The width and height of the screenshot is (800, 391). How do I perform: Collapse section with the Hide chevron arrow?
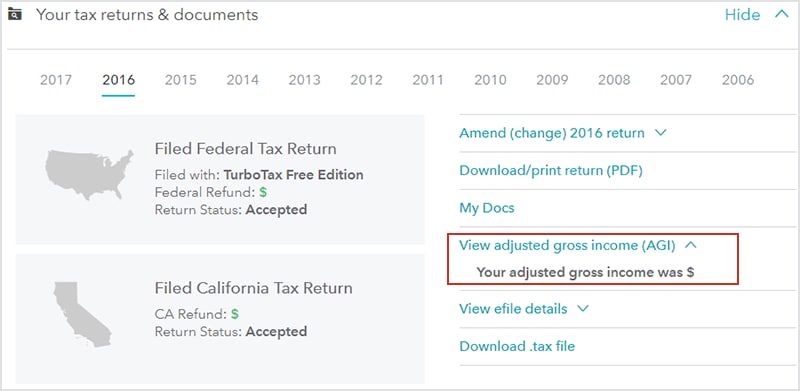pyautogui.click(x=782, y=14)
